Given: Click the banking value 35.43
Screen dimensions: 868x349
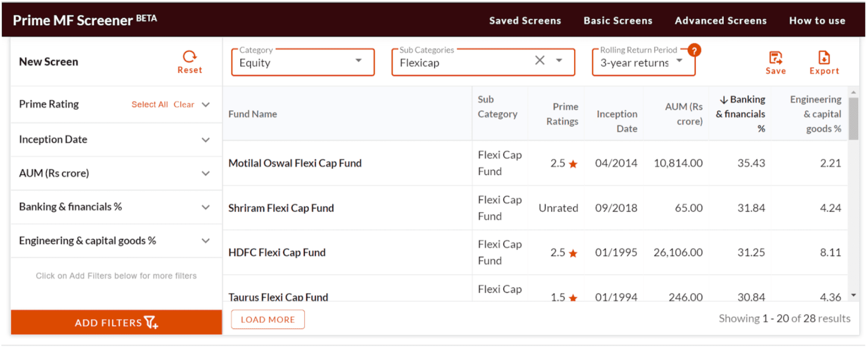Looking at the screenshot, I should coord(751,163).
